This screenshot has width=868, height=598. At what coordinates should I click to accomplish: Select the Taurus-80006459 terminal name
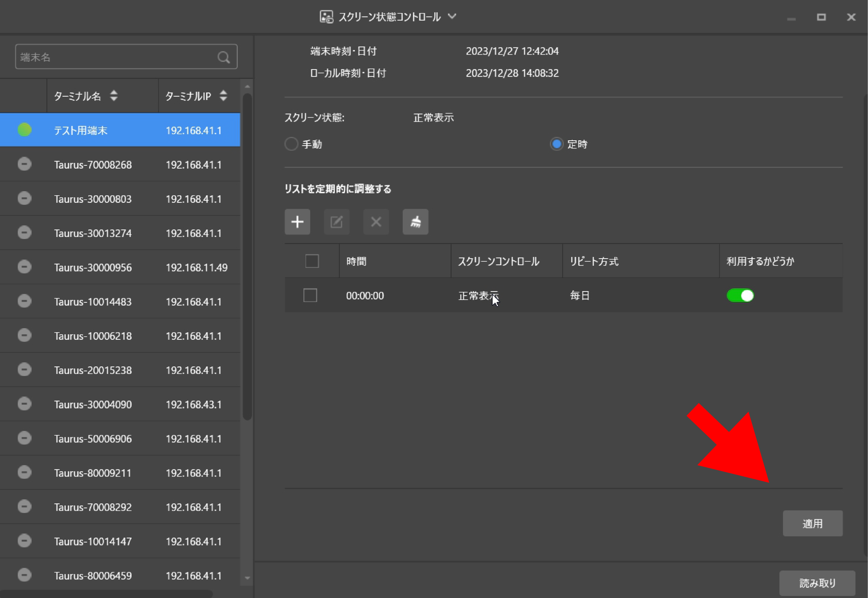pyautogui.click(x=93, y=575)
